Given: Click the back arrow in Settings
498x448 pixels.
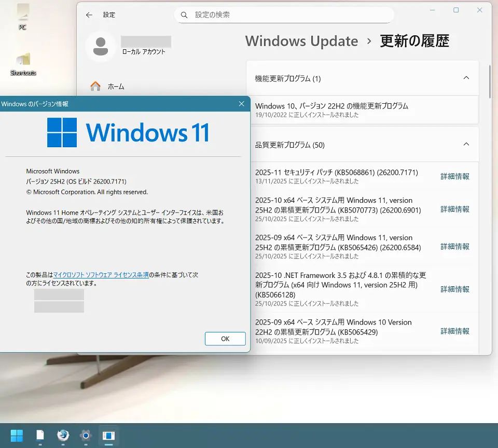Looking at the screenshot, I should pyautogui.click(x=89, y=15).
